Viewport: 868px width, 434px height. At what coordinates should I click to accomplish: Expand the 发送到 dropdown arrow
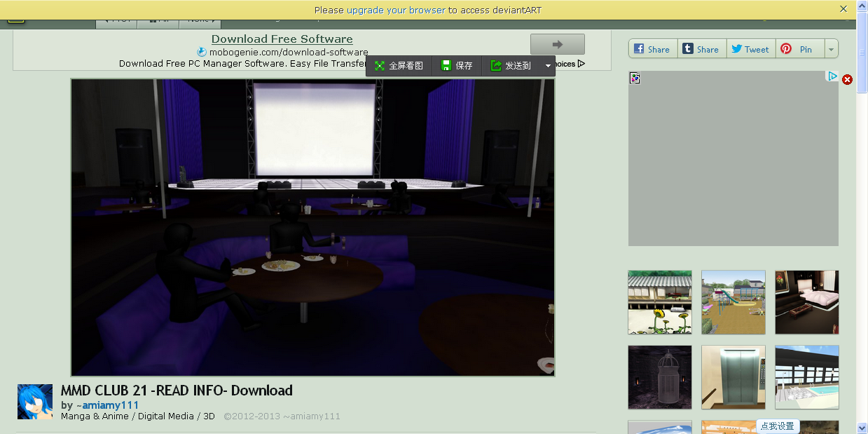click(548, 66)
